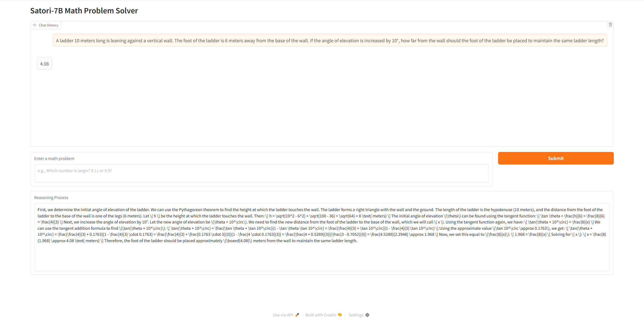
Task: Click the Chat History label icon
Action: [x=35, y=25]
